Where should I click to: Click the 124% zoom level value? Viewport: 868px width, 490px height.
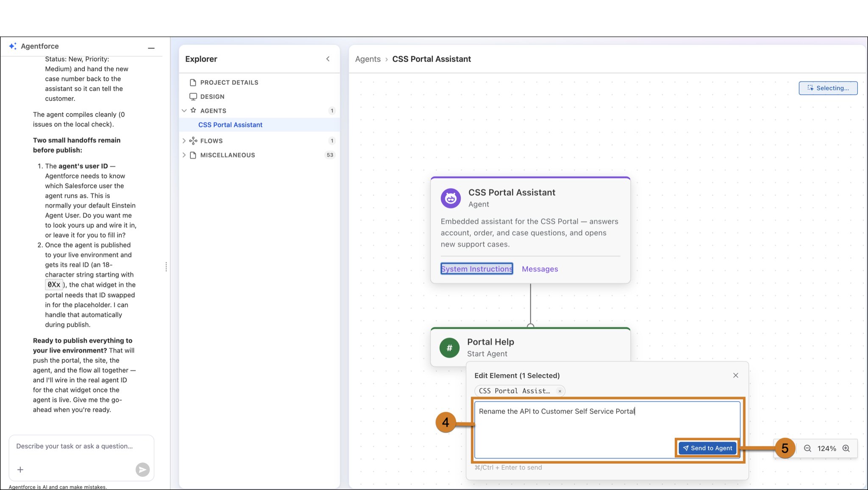[826, 448]
